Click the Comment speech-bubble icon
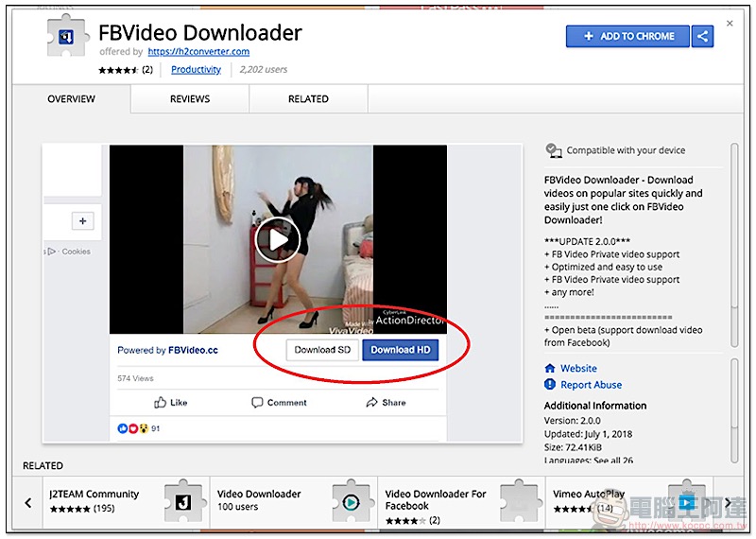 [x=257, y=403]
